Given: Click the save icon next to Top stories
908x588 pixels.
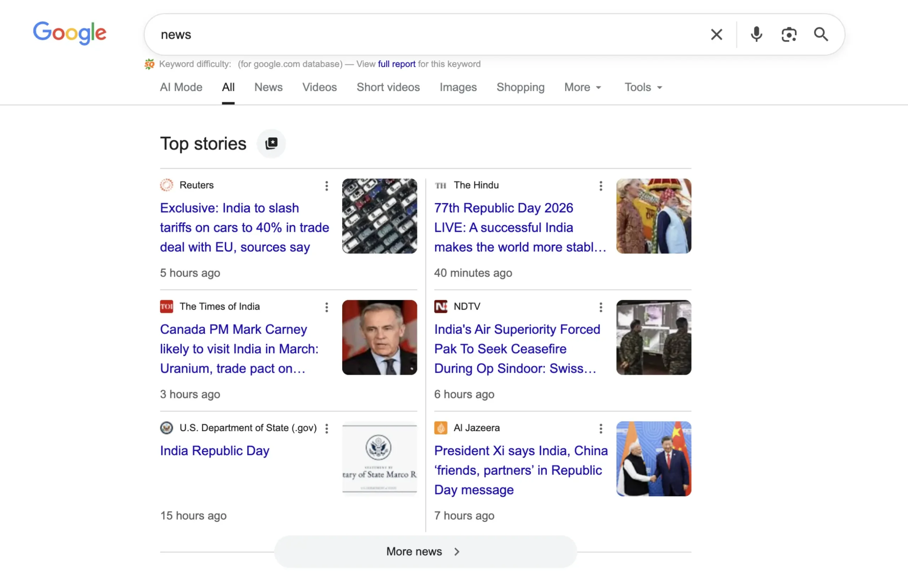Looking at the screenshot, I should pos(271,143).
